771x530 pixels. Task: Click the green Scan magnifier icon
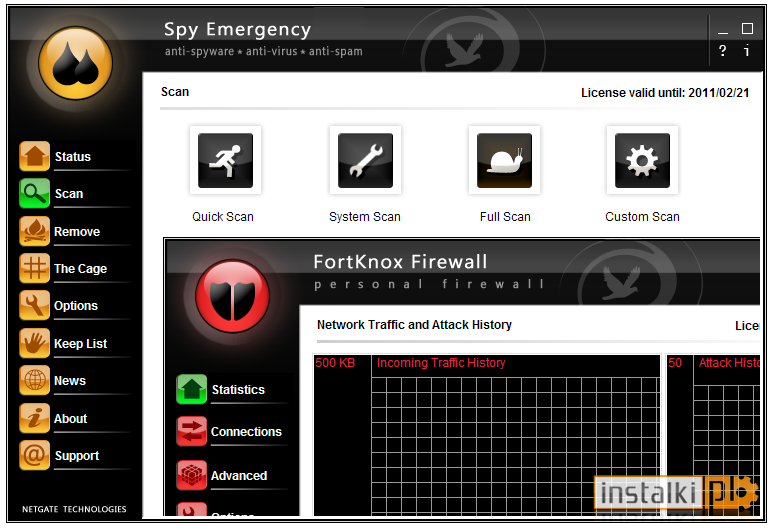pyautogui.click(x=34, y=193)
